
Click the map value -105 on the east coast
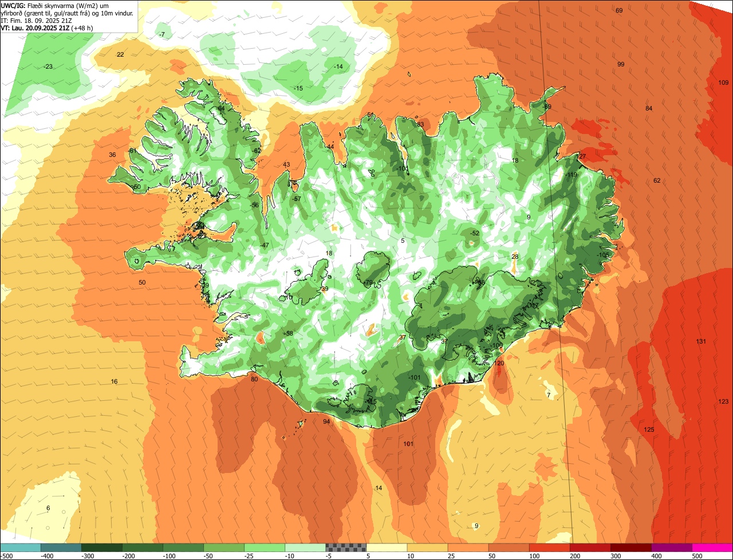(604, 255)
